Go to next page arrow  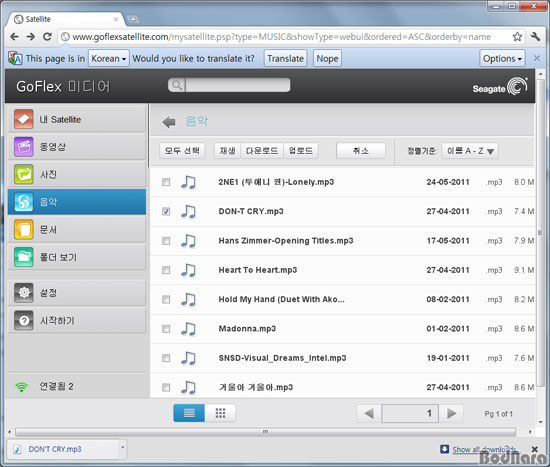[x=451, y=413]
